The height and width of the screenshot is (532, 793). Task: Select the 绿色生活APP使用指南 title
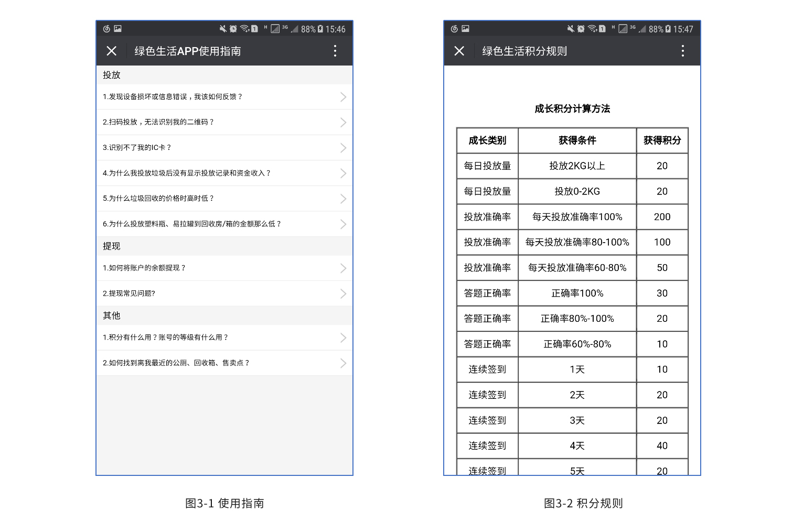(188, 51)
